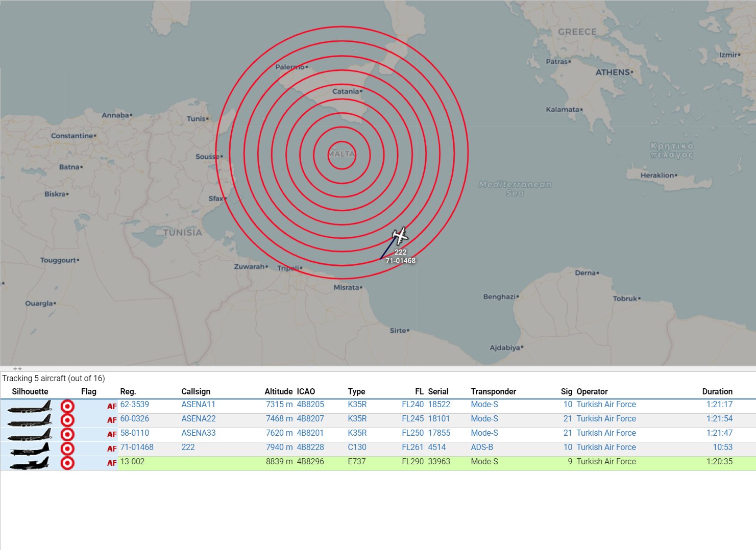Click Turkish roundel flag in 13-002 row
Screen dimensions: 756x550
[67, 463]
